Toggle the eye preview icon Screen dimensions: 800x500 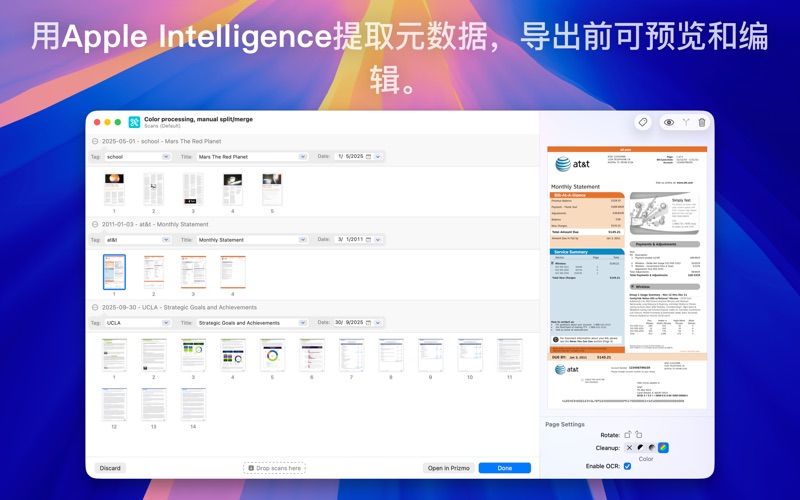coord(669,122)
